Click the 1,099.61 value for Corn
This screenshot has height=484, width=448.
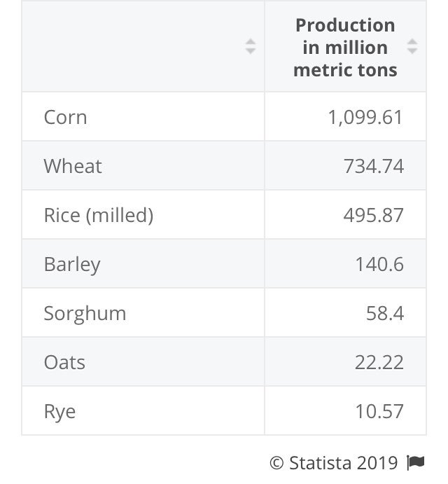click(x=365, y=117)
